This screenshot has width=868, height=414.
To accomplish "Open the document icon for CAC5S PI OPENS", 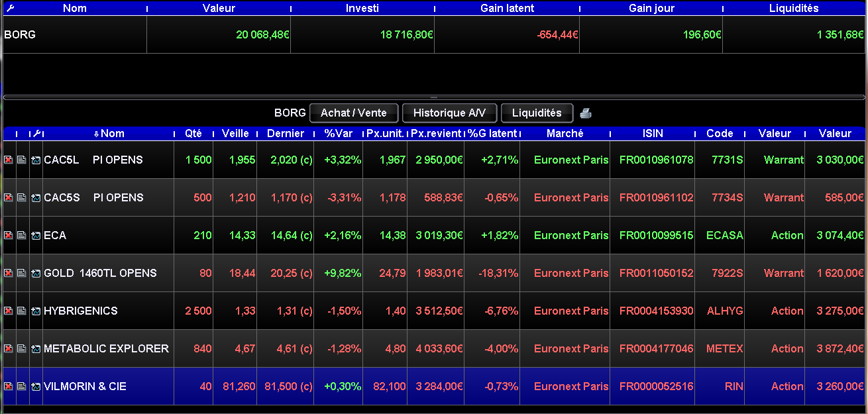I will pyautogui.click(x=22, y=197).
